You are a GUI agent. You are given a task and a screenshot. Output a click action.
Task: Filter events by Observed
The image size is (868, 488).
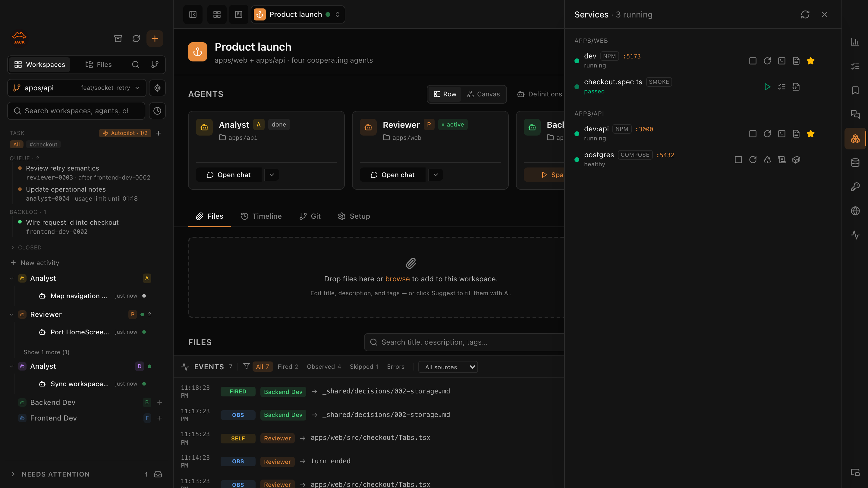(x=323, y=367)
